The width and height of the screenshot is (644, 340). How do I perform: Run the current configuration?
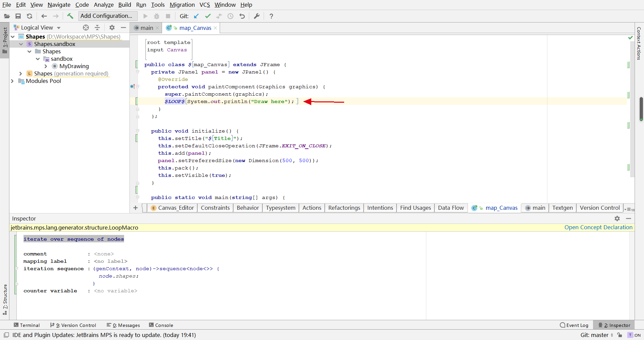tap(145, 16)
